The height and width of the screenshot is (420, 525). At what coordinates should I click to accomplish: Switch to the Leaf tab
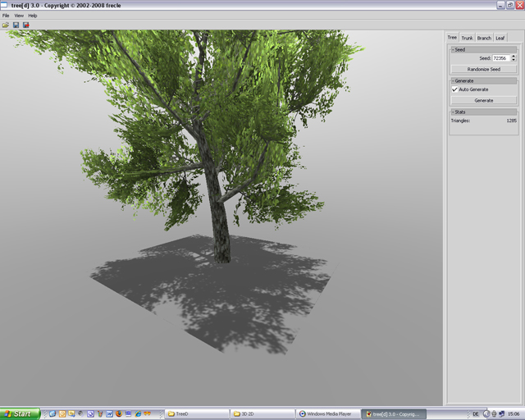pos(500,38)
